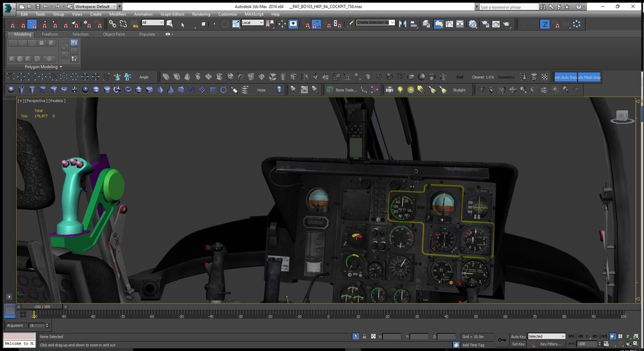Open the Rendering menu

point(201,14)
